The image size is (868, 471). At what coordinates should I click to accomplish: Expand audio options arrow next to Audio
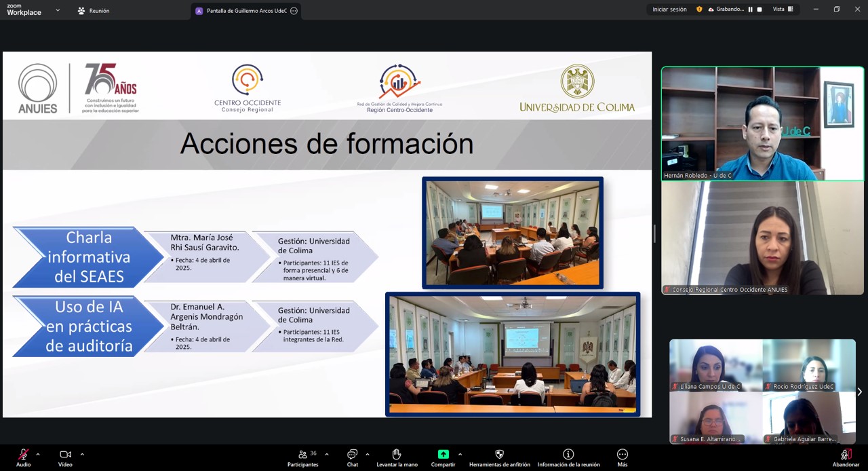click(38, 454)
